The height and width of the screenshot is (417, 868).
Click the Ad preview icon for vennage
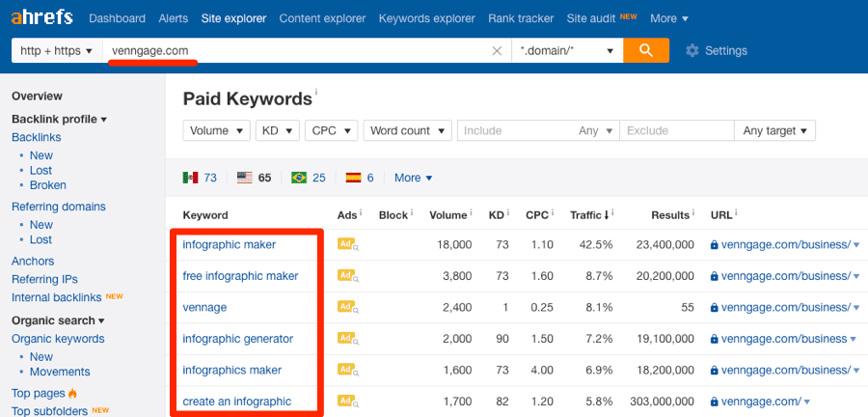[x=347, y=308]
